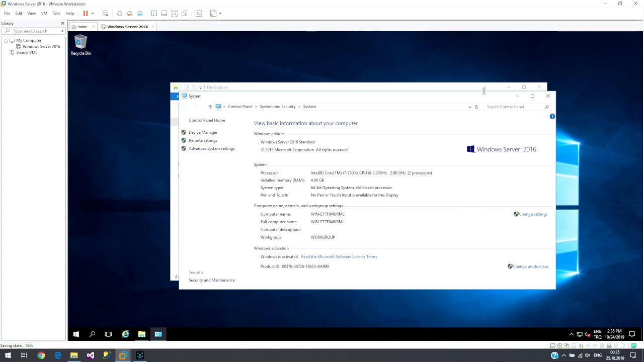
Task: Collapse the My Computer tree node
Action: [x=6, y=40]
